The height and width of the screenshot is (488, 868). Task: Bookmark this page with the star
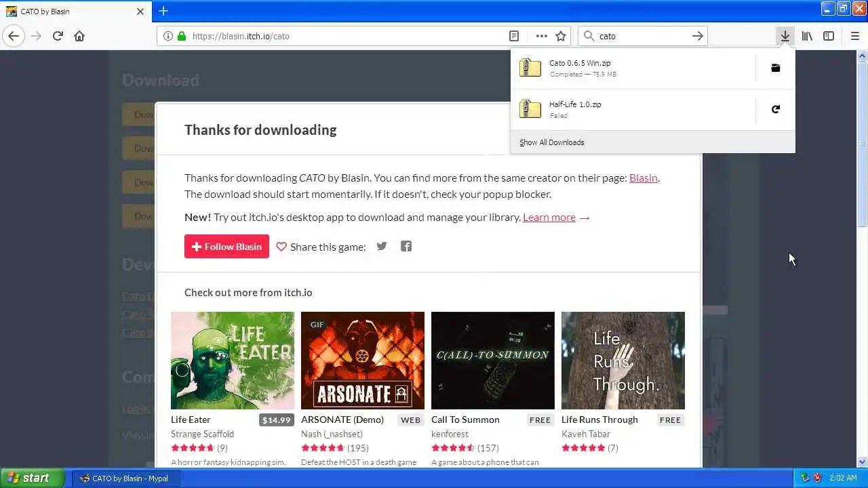[561, 36]
